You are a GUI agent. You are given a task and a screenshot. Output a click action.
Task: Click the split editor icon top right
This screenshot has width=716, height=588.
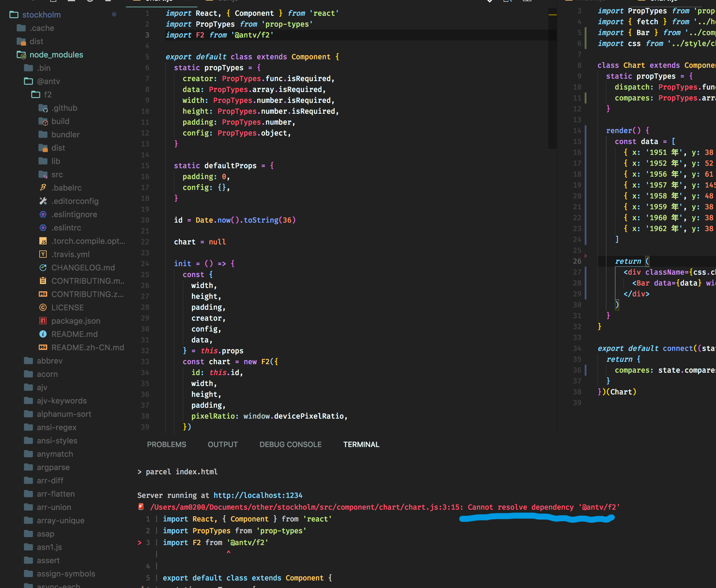click(527, 1)
